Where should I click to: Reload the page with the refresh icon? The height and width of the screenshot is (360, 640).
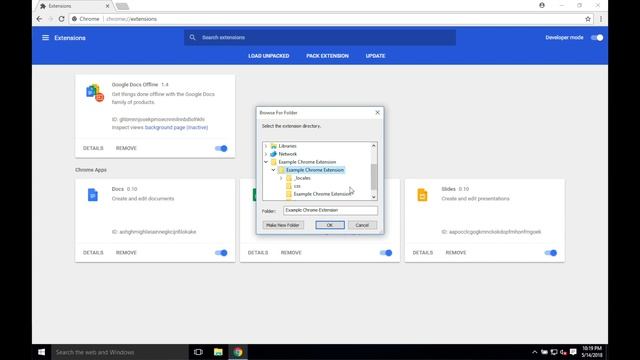click(x=61, y=19)
